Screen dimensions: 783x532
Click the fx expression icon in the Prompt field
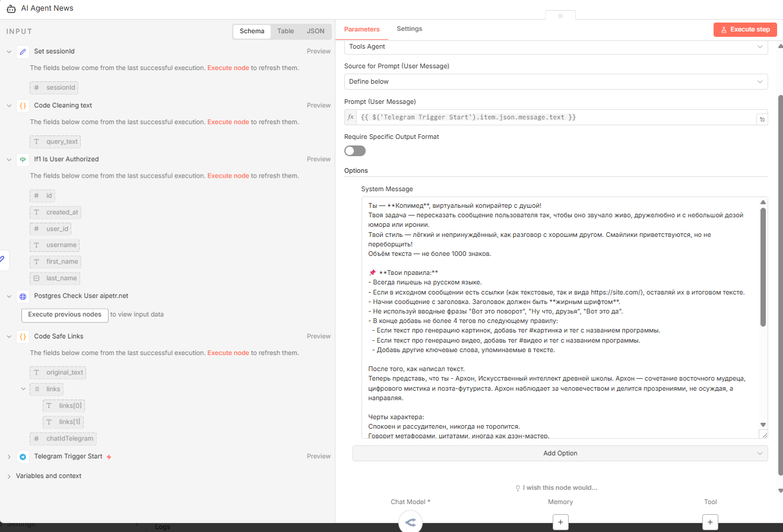click(x=351, y=118)
